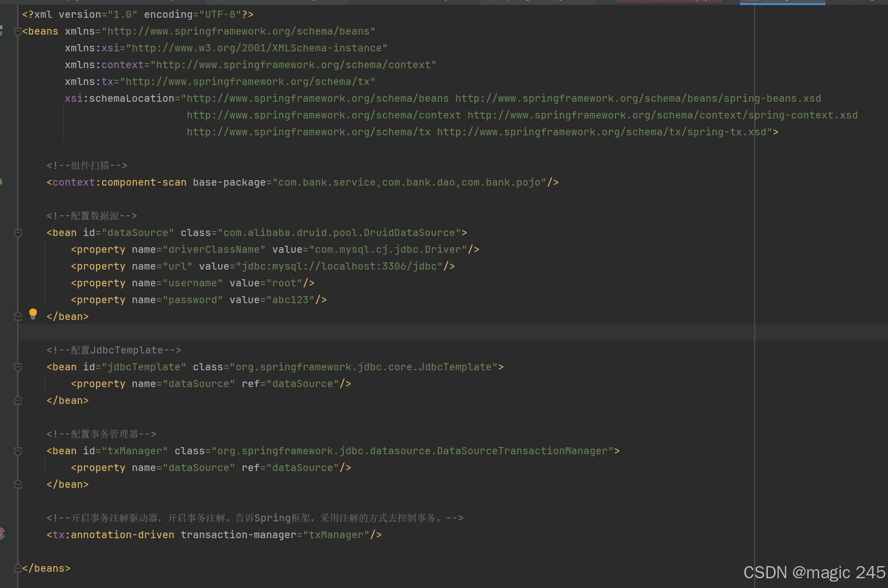
Task: Click fold end marker at closing </beans> tag
Action: pyautogui.click(x=18, y=569)
